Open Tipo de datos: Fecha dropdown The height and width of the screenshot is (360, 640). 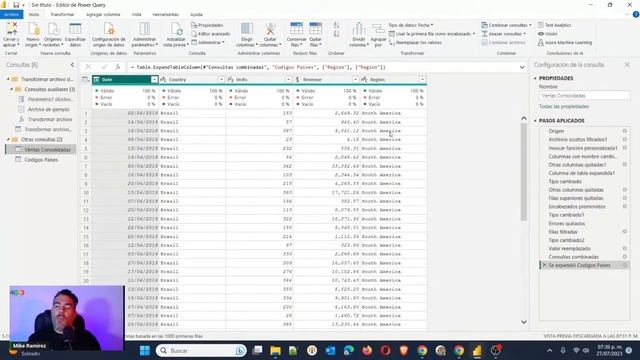coord(411,25)
